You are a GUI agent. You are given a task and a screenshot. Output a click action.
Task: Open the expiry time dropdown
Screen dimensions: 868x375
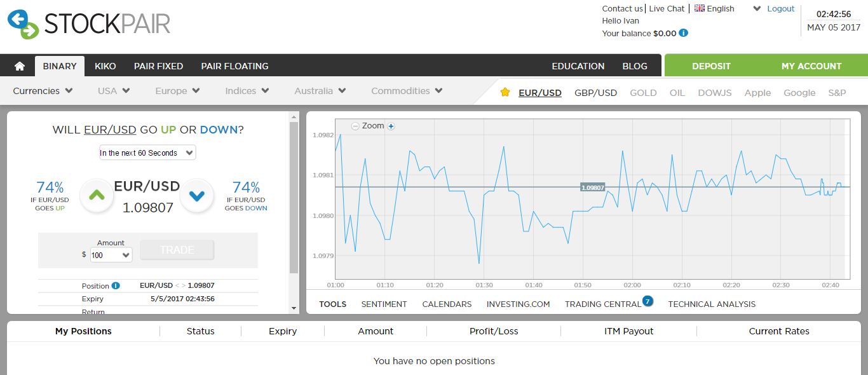(x=147, y=153)
